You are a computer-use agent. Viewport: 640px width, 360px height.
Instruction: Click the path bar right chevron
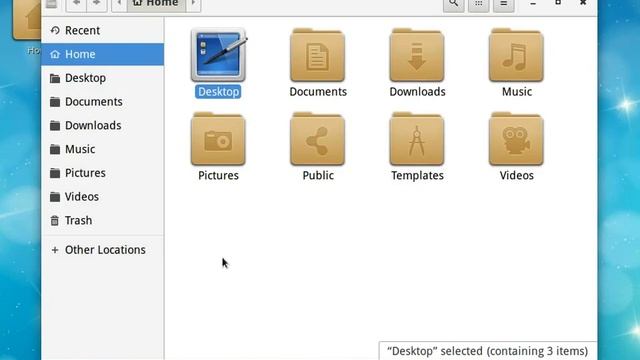pos(193,4)
